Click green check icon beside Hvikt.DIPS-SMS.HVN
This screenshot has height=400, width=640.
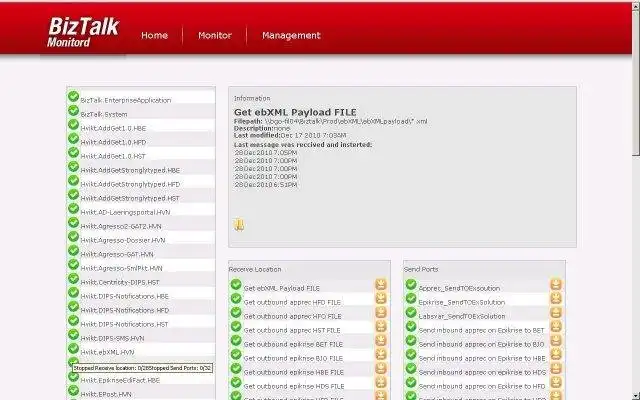coord(73,334)
